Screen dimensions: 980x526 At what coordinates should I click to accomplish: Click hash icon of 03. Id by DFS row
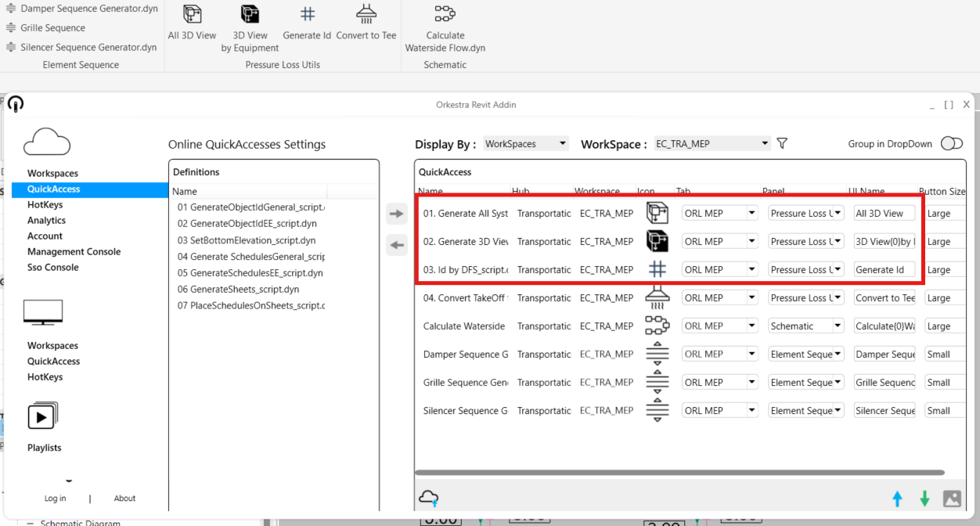pos(657,269)
